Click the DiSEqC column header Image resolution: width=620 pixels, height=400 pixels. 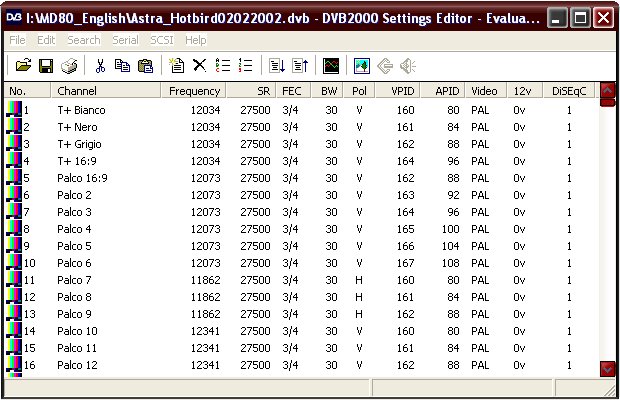tap(569, 91)
